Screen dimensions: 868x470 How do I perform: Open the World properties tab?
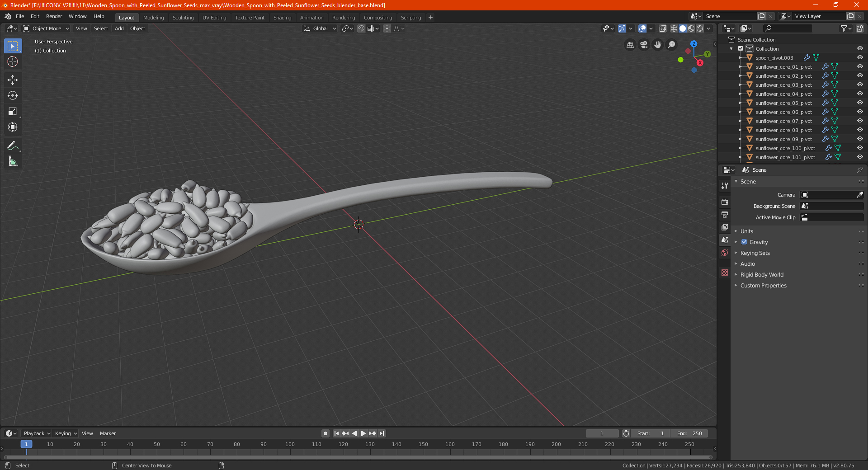[725, 253]
